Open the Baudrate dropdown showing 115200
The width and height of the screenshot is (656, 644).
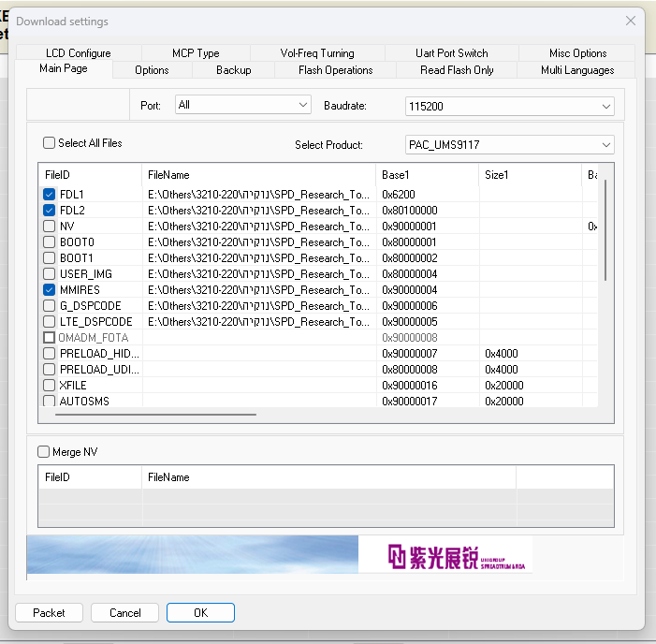[x=510, y=107]
